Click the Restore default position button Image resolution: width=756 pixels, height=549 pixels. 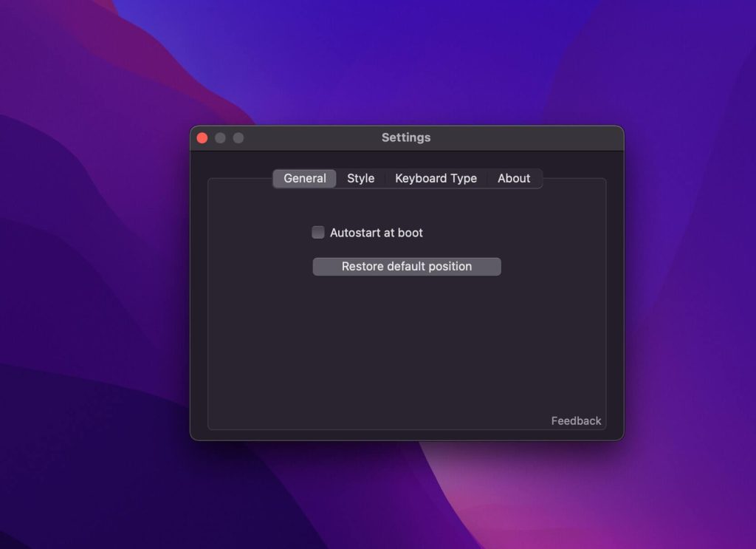[x=406, y=266]
